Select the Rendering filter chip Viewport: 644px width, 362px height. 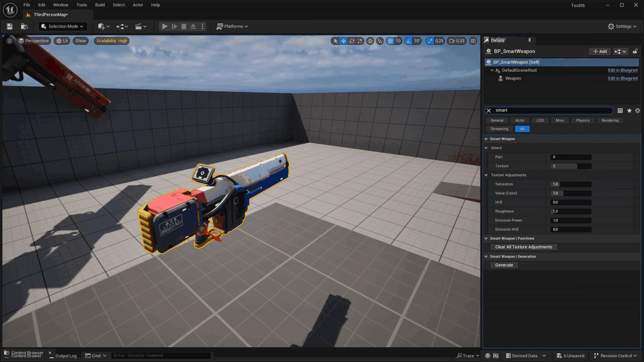tap(610, 120)
